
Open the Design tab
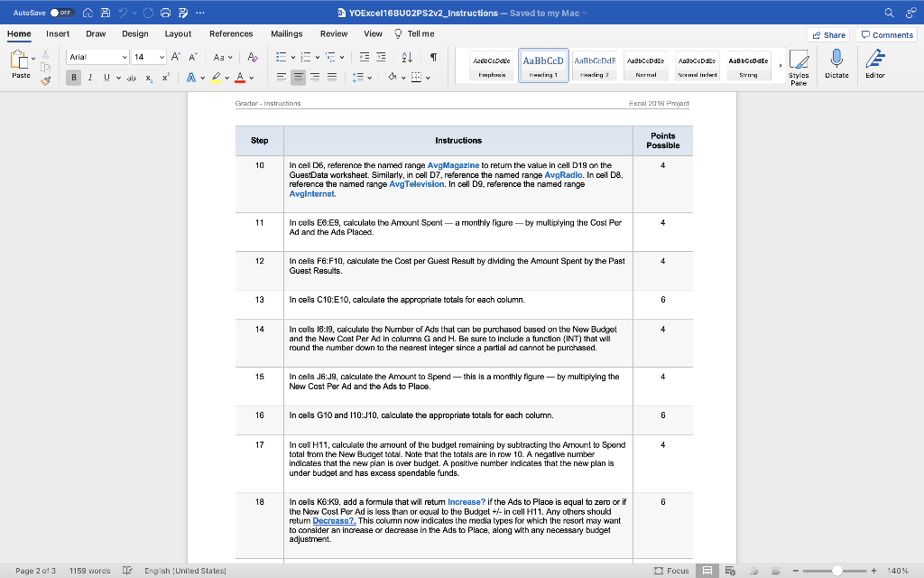(x=135, y=33)
